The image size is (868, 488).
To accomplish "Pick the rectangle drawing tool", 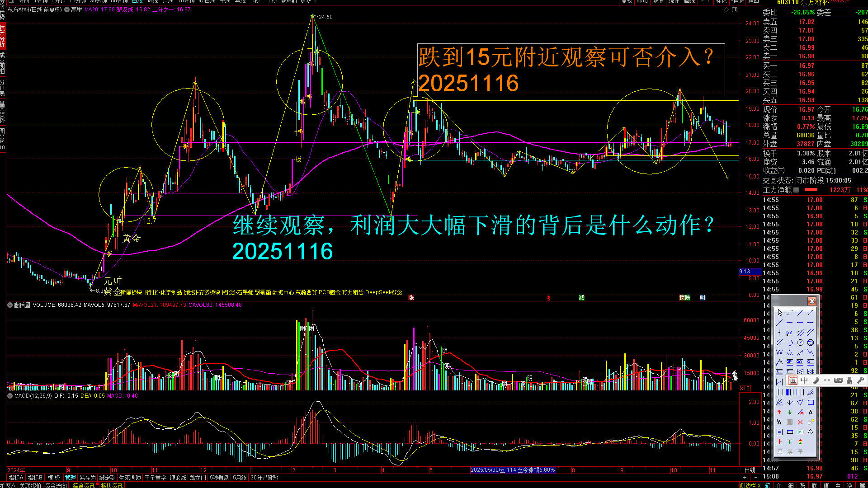I will coord(811,402).
